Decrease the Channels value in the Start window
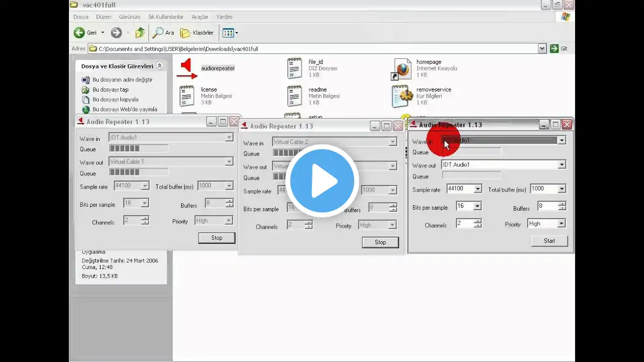 click(x=478, y=226)
